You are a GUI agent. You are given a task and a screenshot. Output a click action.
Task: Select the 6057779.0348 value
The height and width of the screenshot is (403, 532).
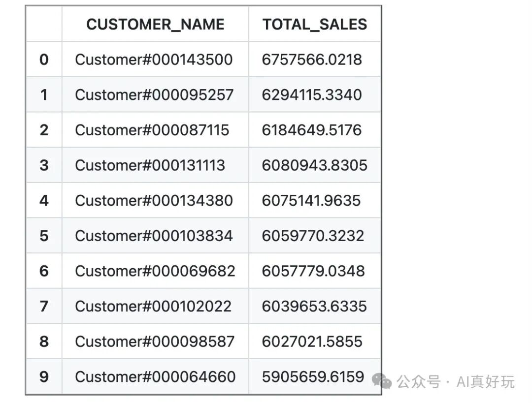(x=313, y=271)
